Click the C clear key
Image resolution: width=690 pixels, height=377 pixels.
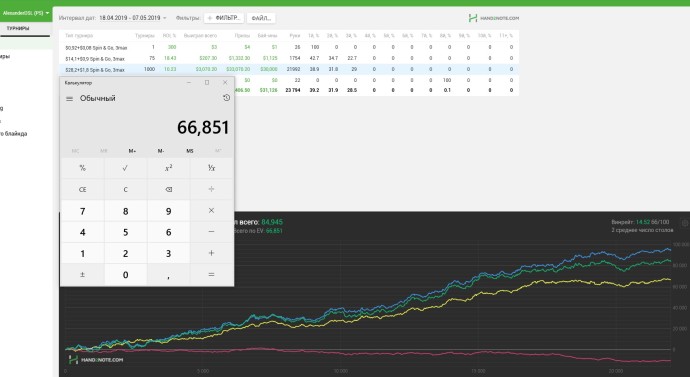click(125, 190)
